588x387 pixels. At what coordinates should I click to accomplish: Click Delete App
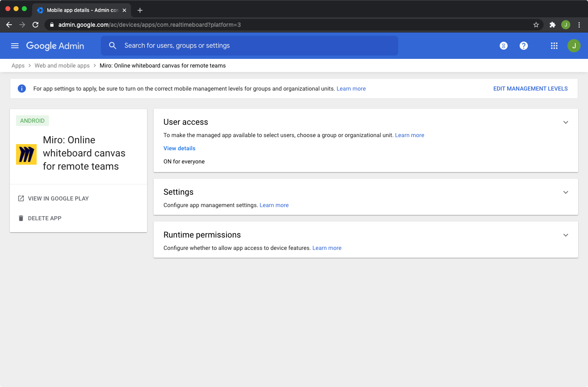(x=44, y=218)
